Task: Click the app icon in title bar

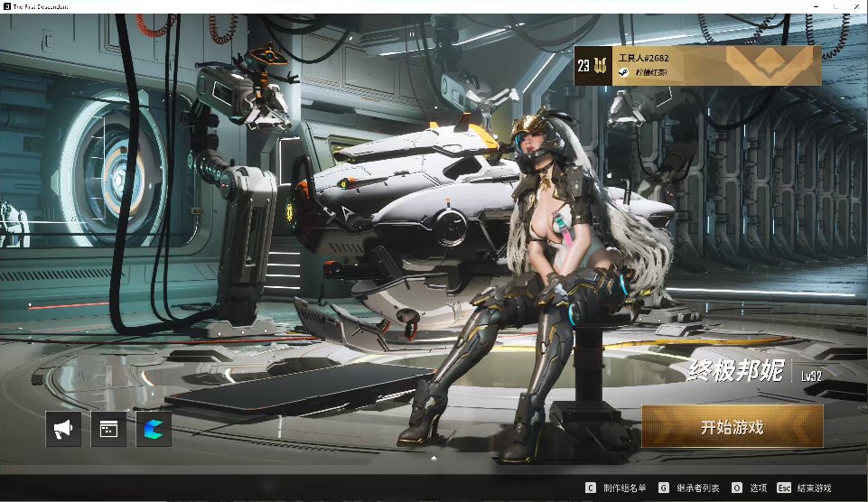Action: [x=6, y=6]
